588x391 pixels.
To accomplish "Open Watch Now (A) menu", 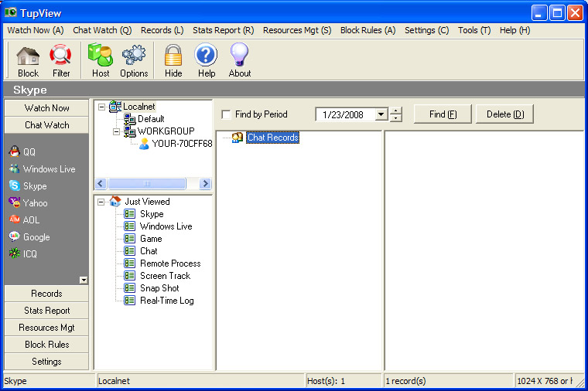I will [x=36, y=30].
